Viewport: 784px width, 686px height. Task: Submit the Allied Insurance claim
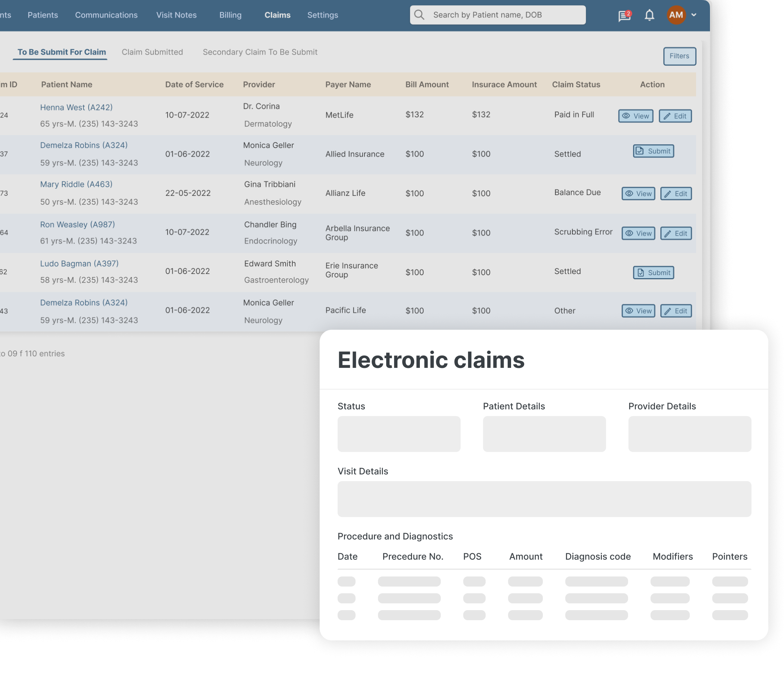coord(653,151)
